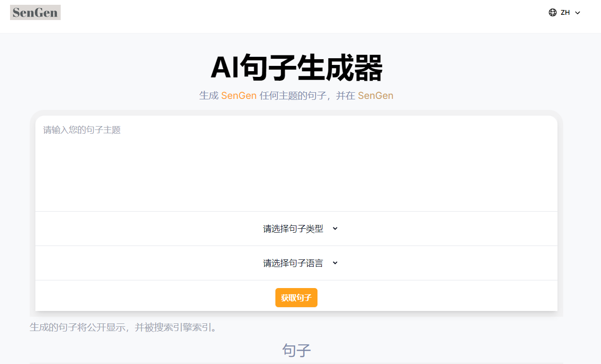Click the 获取句子 button

pos(296,298)
